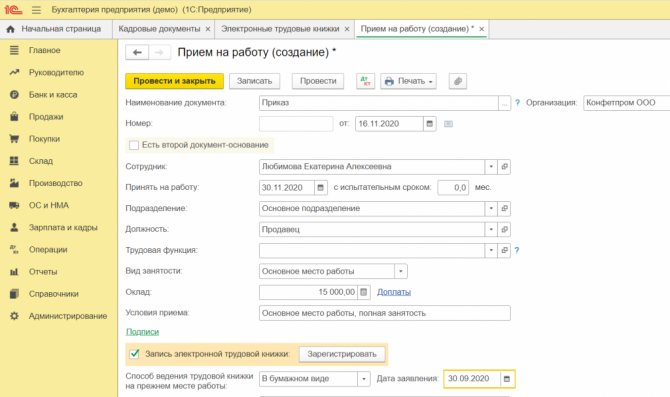Expand the Вид занятости dropdown

pos(401,271)
